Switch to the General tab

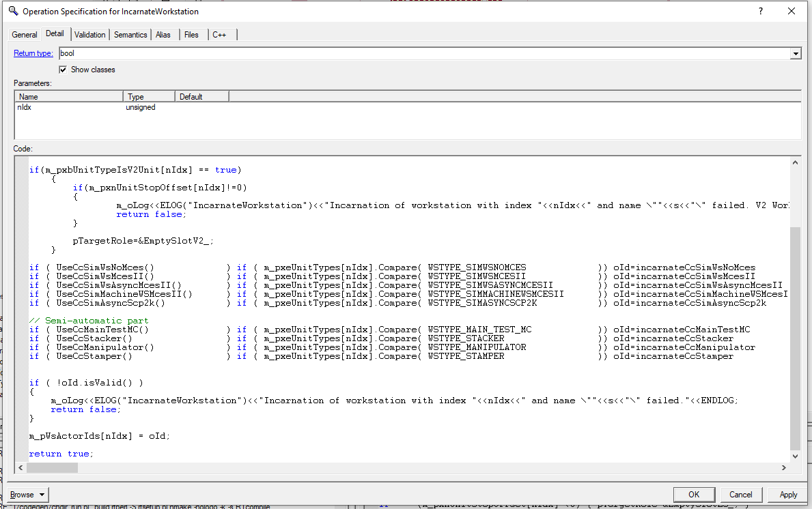coord(24,34)
